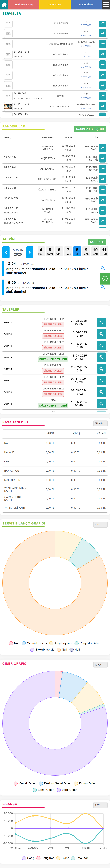Go to previous calendar dates

pyautogui.click(x=6, y=252)
